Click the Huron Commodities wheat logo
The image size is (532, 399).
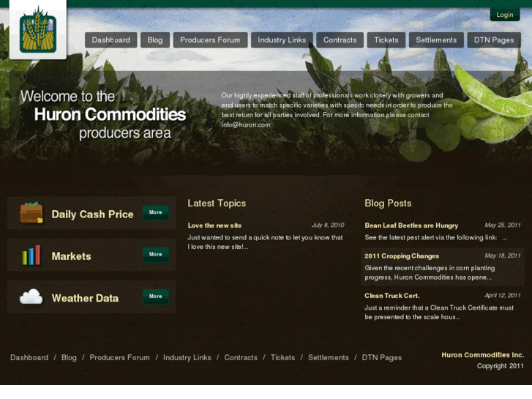38,30
